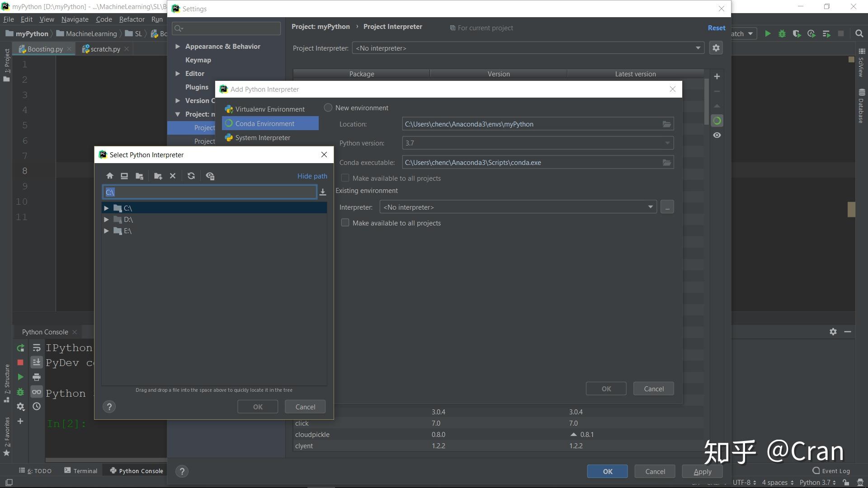The width and height of the screenshot is (868, 488).
Task: Select the New environment radio button
Action: click(328, 108)
